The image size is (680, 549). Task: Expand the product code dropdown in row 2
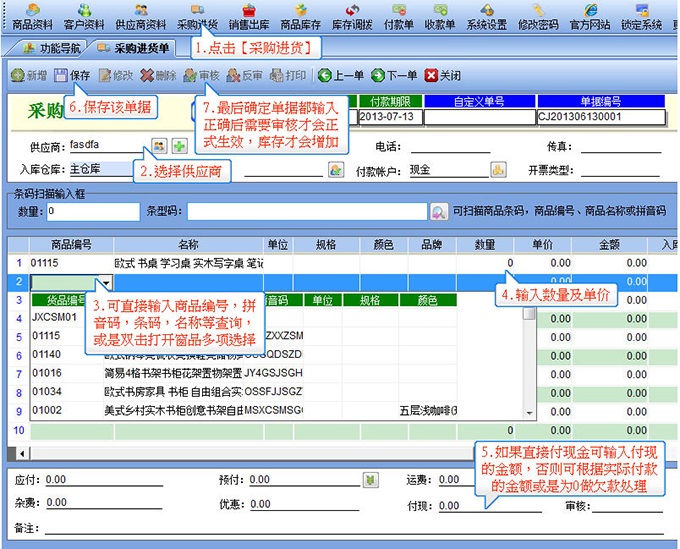click(106, 283)
